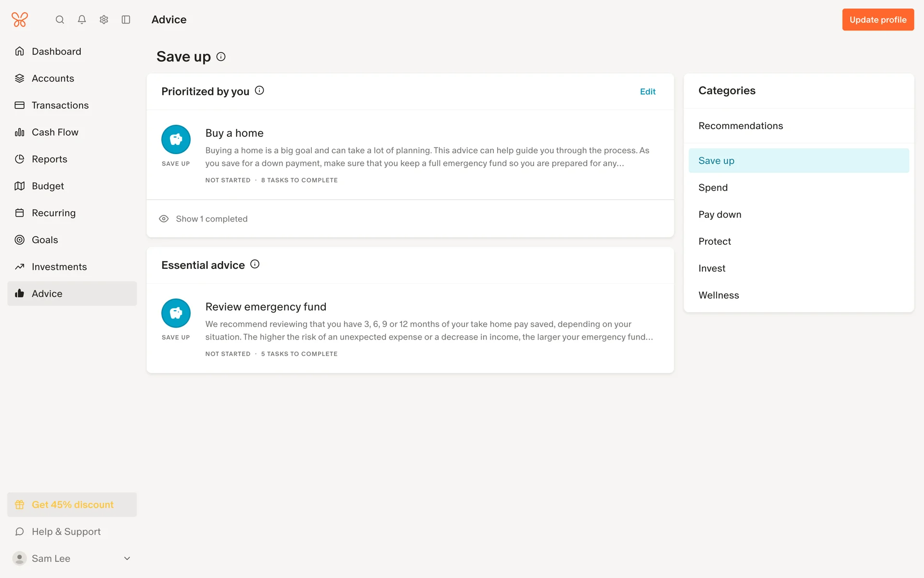Click info icon next to Essential advice
924x578 pixels.
255,264
